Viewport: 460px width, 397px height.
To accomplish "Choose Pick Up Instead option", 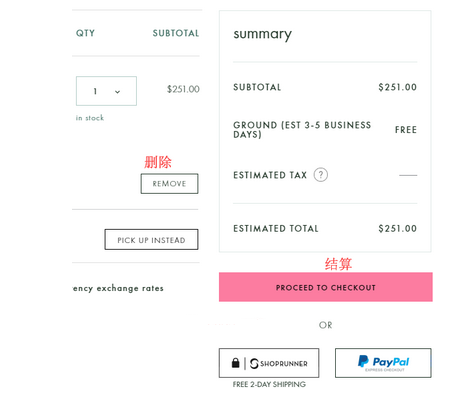I will [151, 240].
